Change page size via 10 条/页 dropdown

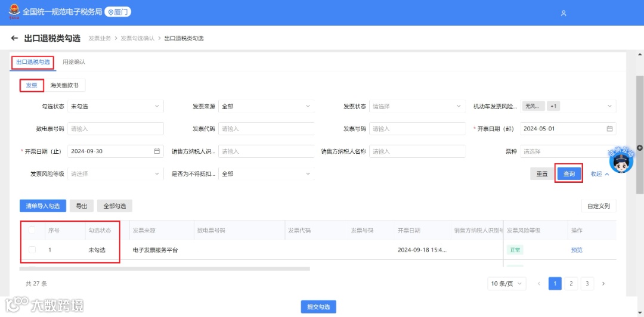tap(507, 284)
